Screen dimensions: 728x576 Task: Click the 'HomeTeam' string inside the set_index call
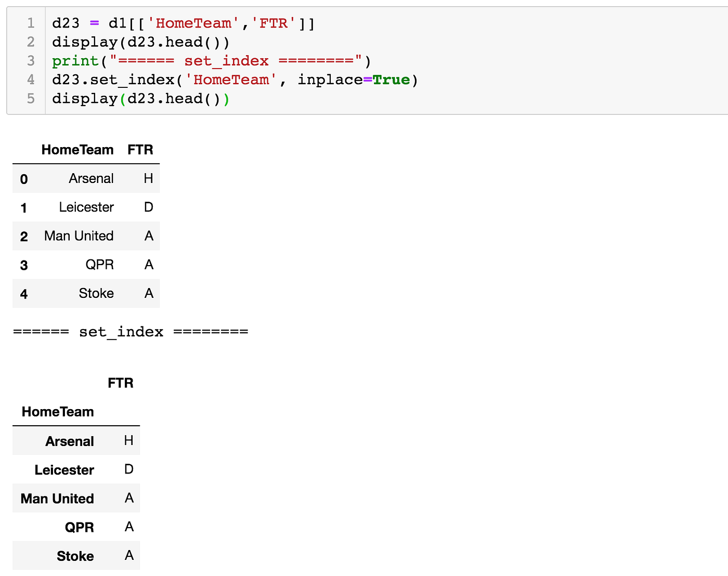231,80
